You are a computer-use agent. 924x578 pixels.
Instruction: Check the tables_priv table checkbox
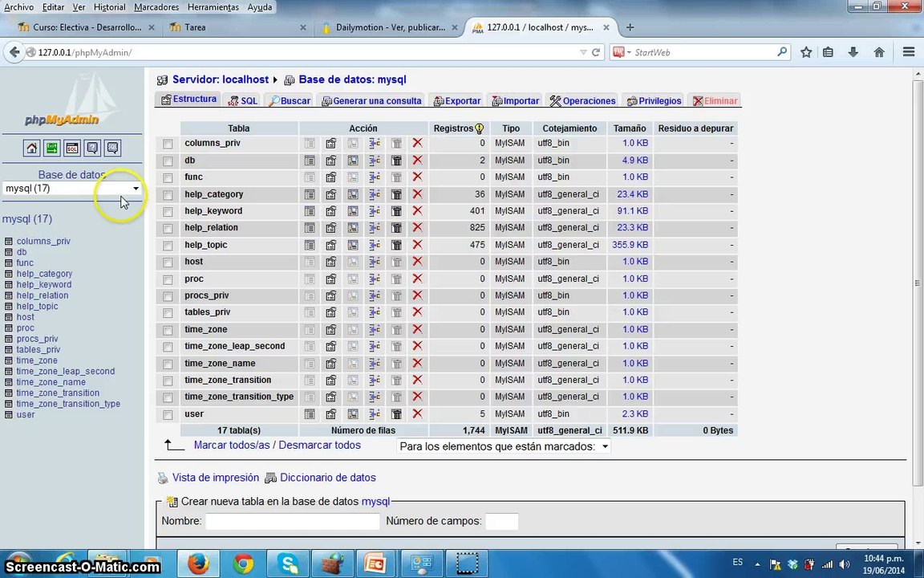pos(168,312)
